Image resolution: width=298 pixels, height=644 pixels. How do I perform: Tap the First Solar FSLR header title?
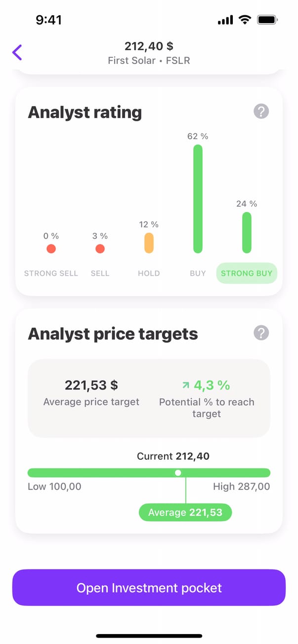149,61
